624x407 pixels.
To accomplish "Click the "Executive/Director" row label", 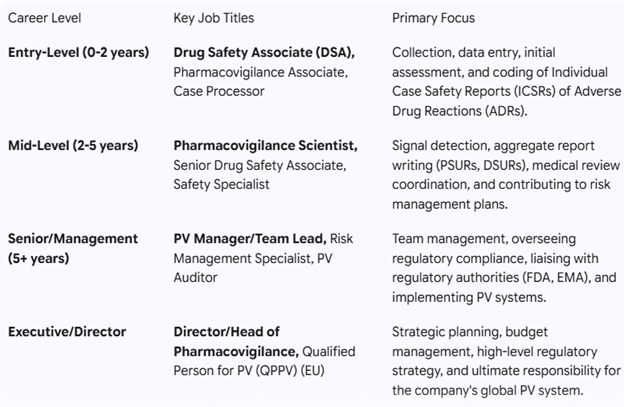I will (x=65, y=332).
